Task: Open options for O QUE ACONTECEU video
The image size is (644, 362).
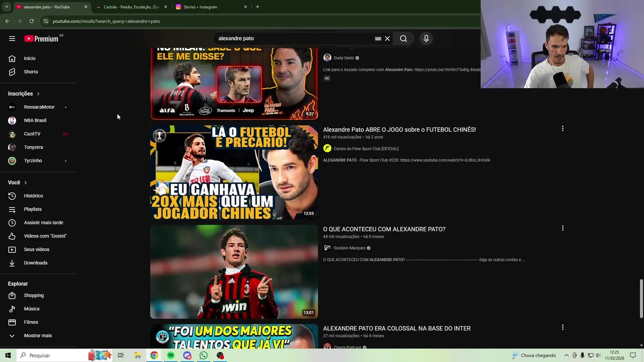Action: [562, 228]
